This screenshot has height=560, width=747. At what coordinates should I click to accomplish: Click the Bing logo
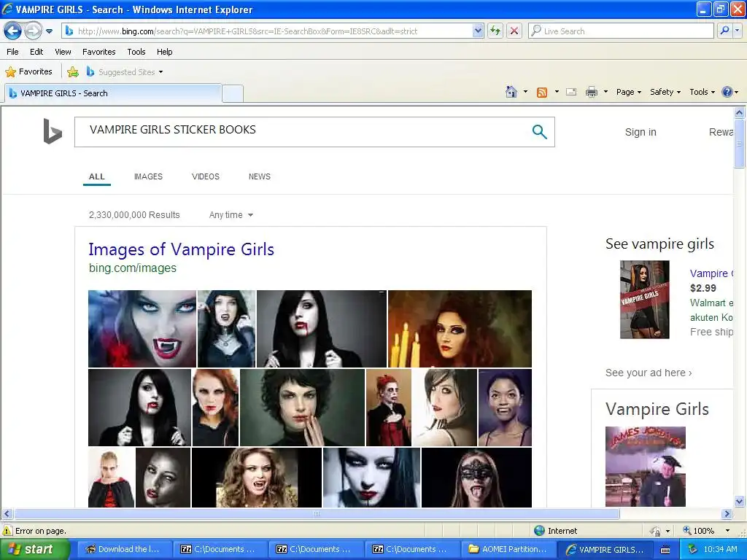(53, 131)
